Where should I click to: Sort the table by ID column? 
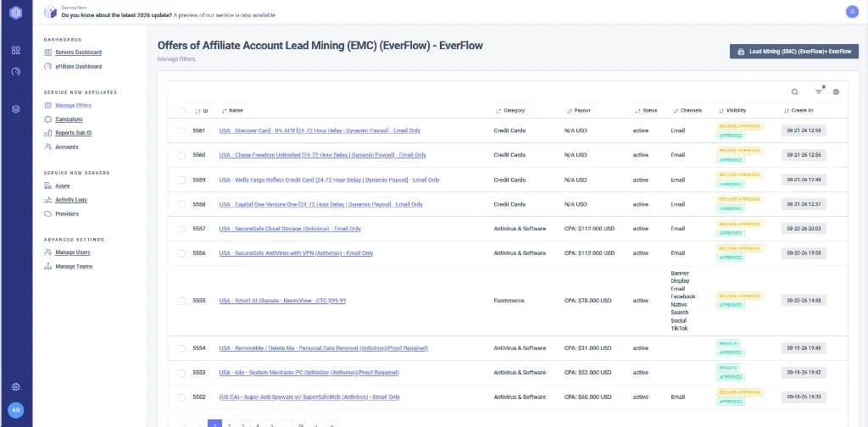pos(202,111)
